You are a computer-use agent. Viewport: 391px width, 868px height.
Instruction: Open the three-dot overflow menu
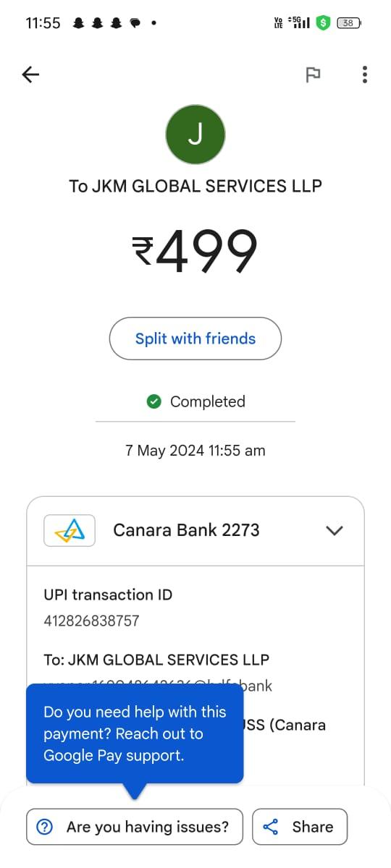[x=364, y=75]
